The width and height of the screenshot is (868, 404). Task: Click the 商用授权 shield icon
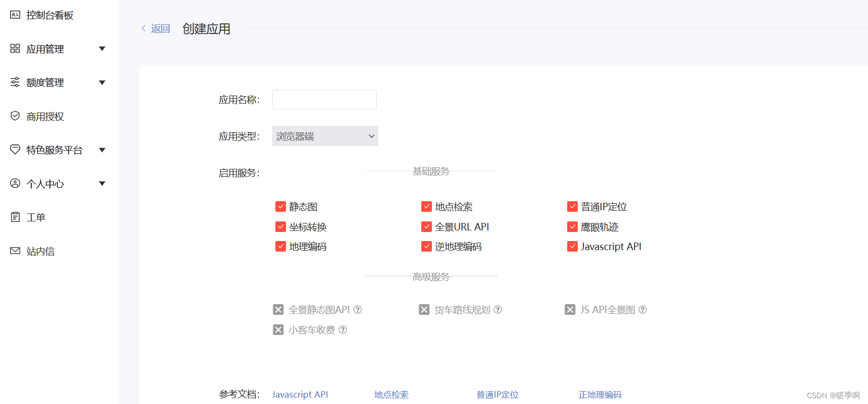point(15,116)
